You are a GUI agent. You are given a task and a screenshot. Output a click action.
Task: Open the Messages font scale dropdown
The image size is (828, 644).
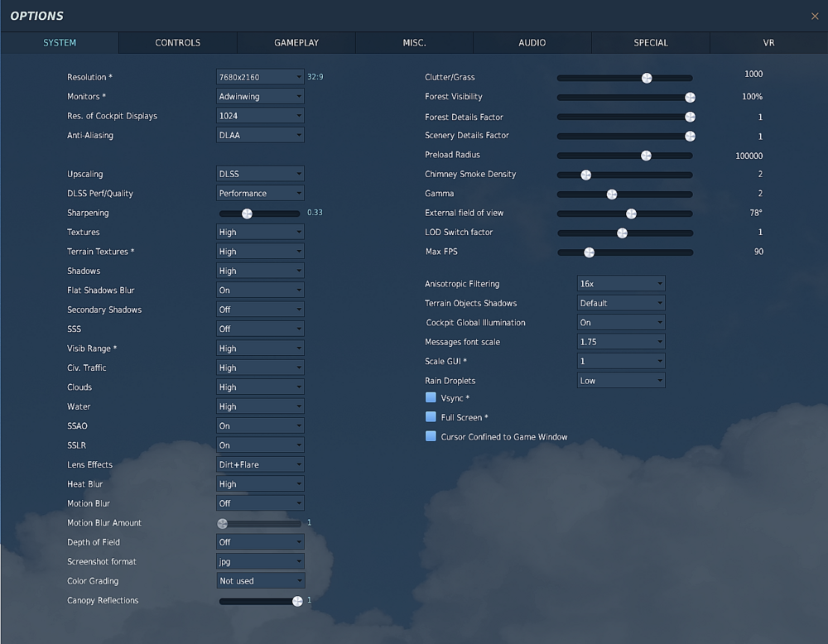(x=621, y=342)
